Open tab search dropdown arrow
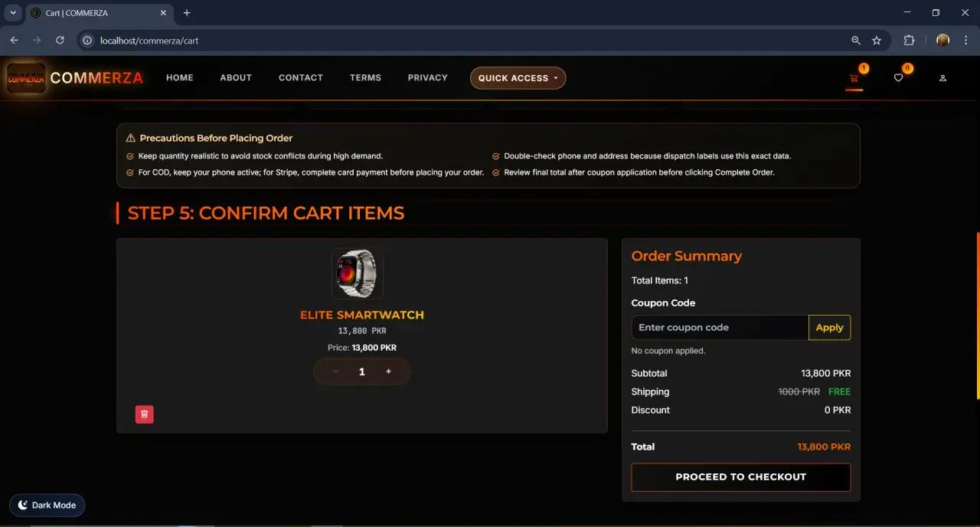 point(13,13)
